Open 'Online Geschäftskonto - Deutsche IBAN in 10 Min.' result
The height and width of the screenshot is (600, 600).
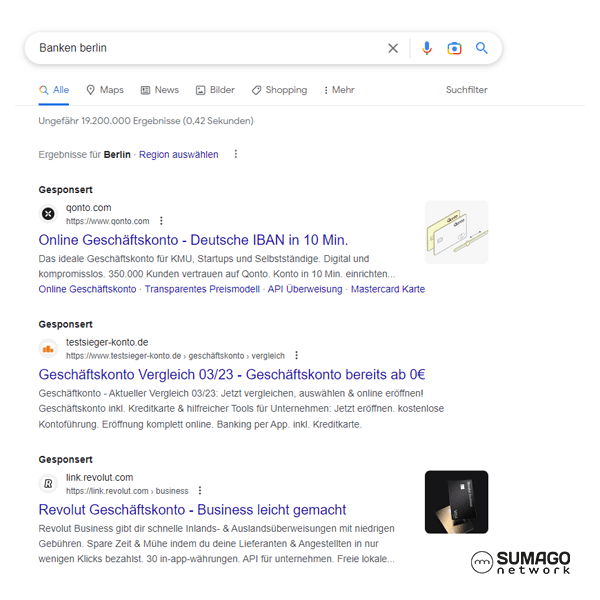(193, 240)
